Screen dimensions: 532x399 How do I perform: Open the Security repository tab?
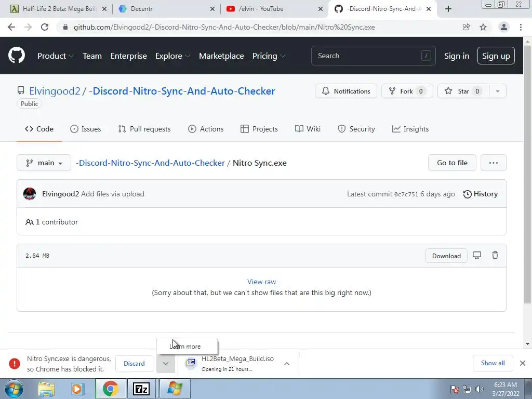(356, 129)
